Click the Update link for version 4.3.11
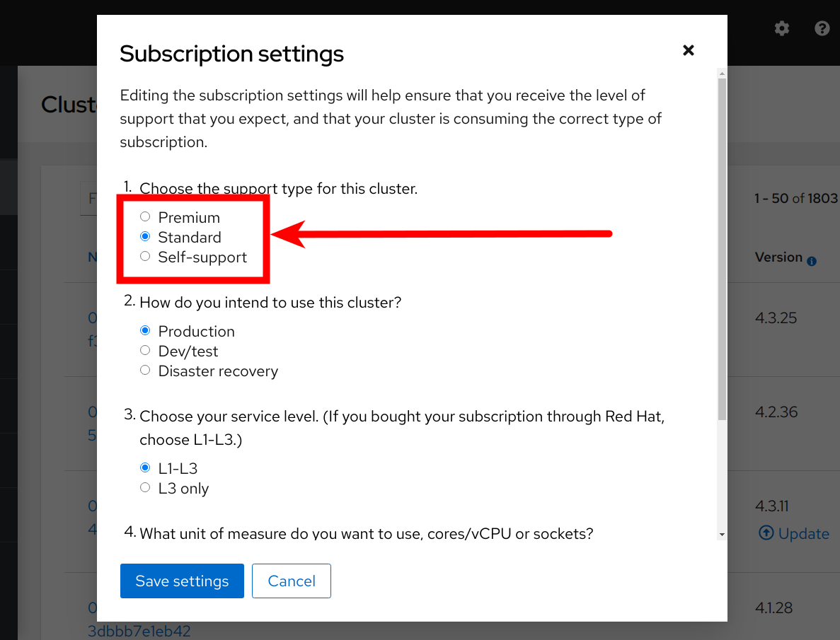 point(801,533)
